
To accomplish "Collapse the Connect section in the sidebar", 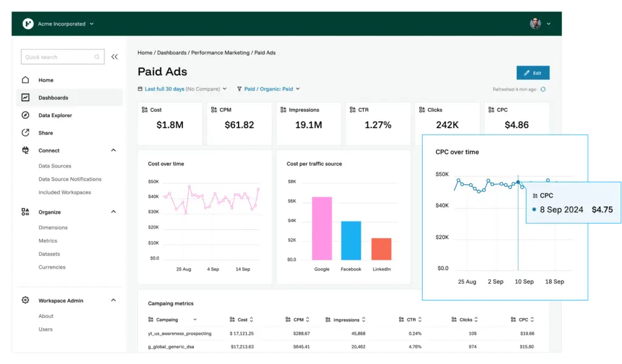I will coord(112,150).
